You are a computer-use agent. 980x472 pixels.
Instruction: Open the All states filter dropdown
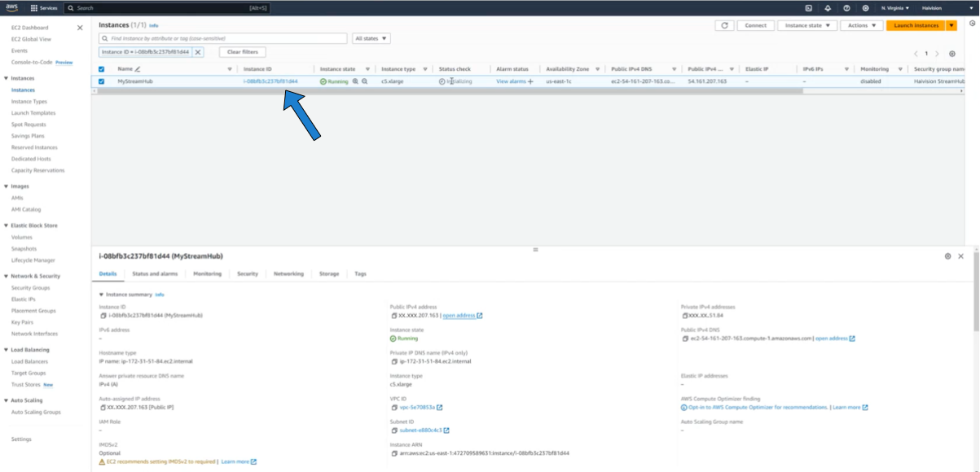coord(371,38)
